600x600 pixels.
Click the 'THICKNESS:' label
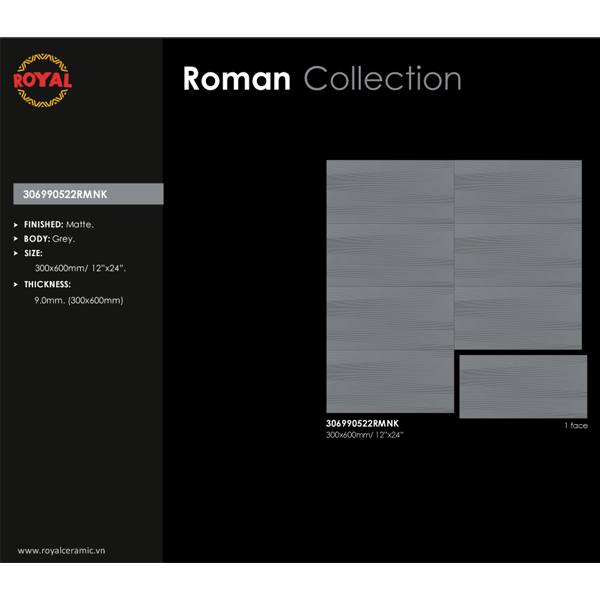pos(47,284)
